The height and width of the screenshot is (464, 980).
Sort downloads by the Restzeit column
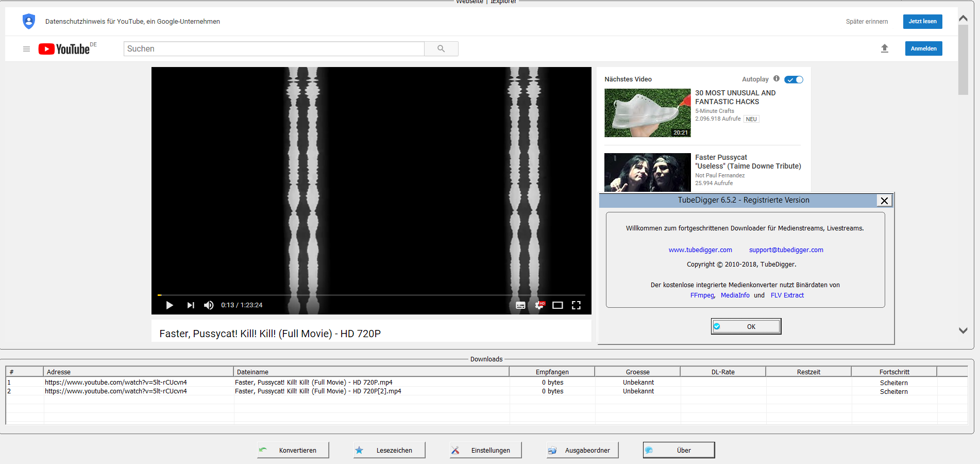(808, 372)
